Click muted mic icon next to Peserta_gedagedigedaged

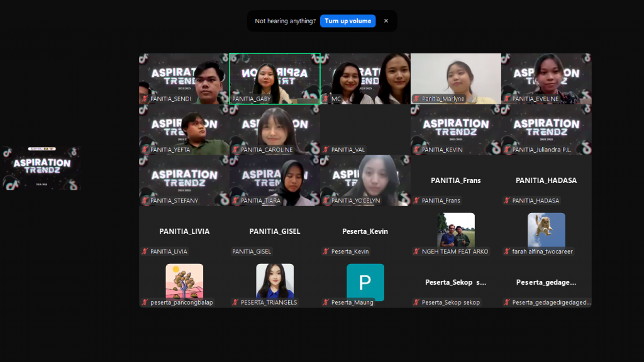coord(507,302)
